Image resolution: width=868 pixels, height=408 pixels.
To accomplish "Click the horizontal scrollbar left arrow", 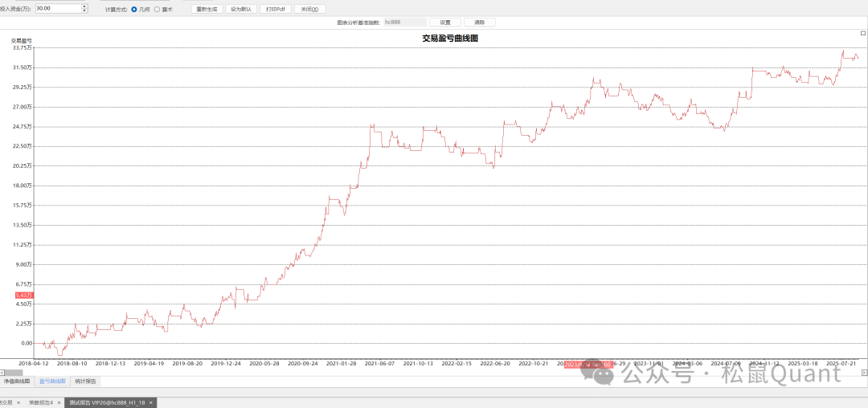I will tap(2, 372).
